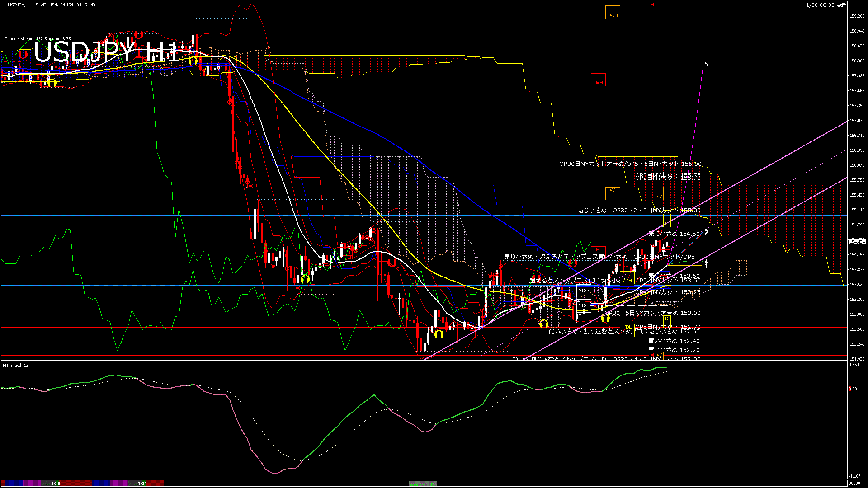Select the 売り小さめ 154.50 level label
This screenshot has width=868, height=488.
[674, 234]
